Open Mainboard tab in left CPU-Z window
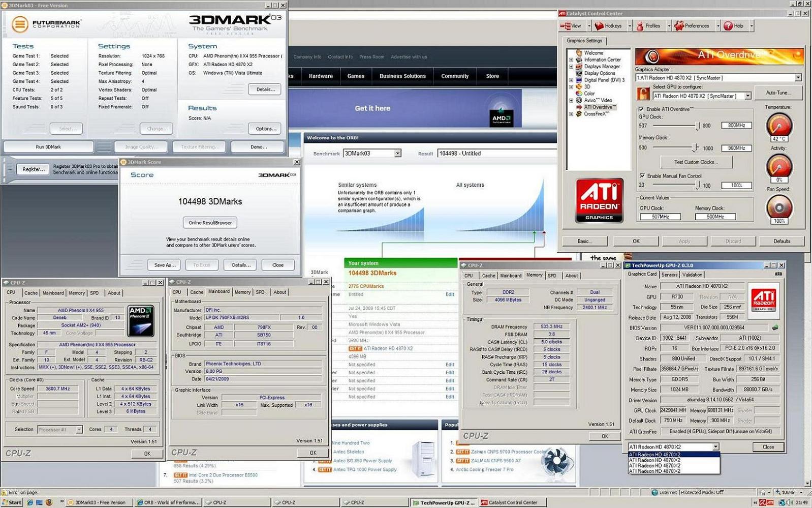The image size is (812, 508). pos(53,293)
